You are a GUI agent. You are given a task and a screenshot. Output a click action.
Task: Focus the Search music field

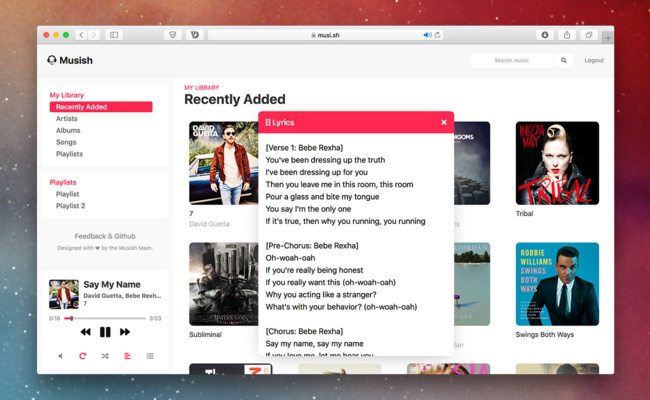pos(512,60)
